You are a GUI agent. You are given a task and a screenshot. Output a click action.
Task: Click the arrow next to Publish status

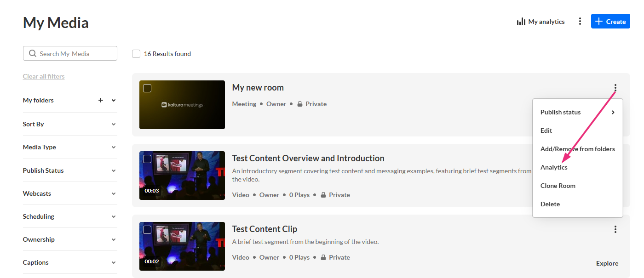(613, 112)
